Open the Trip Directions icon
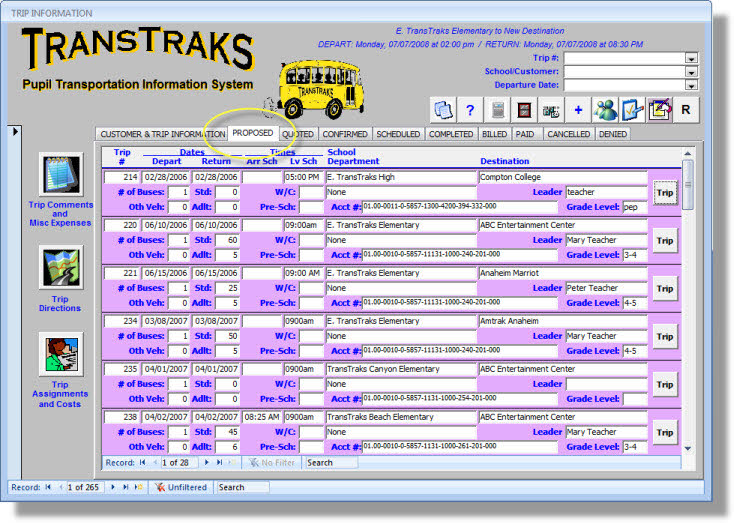Viewport: 734px width, 523px height. (x=60, y=268)
